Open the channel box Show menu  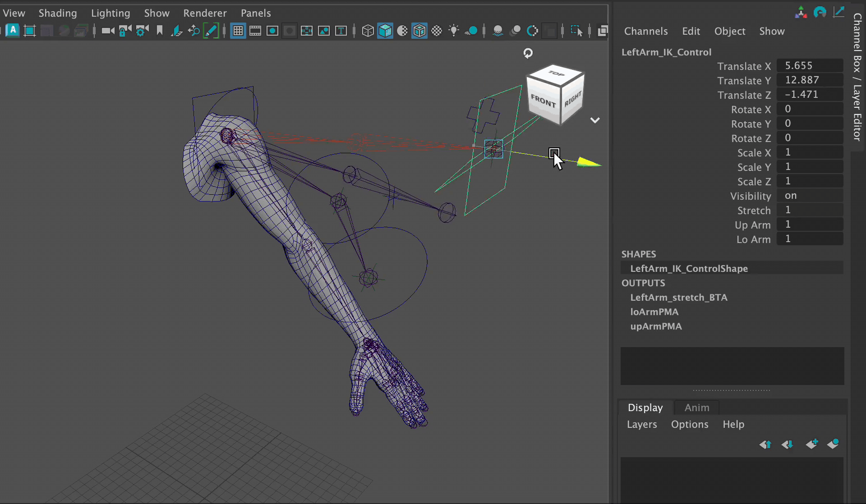[x=772, y=31]
